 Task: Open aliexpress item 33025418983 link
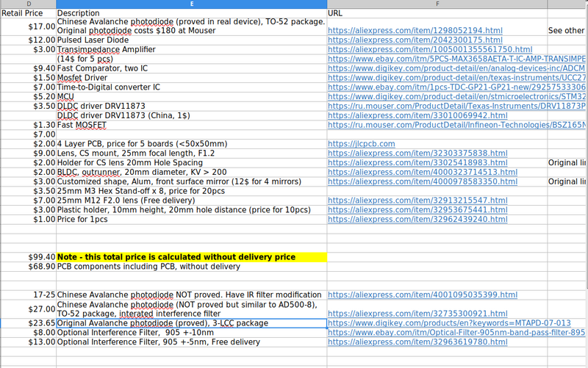tap(417, 162)
